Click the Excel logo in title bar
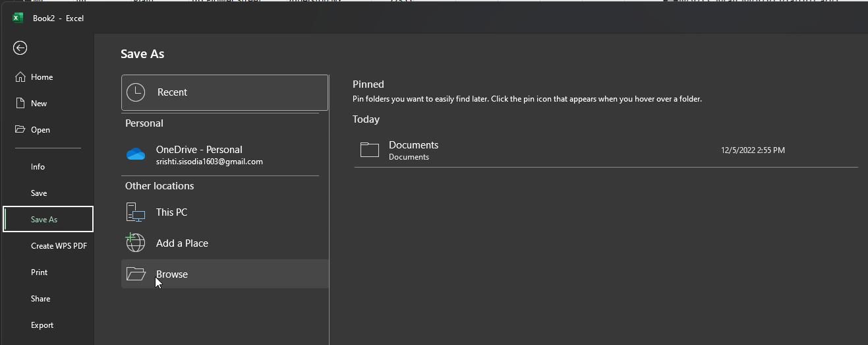The image size is (868, 345). [x=18, y=18]
